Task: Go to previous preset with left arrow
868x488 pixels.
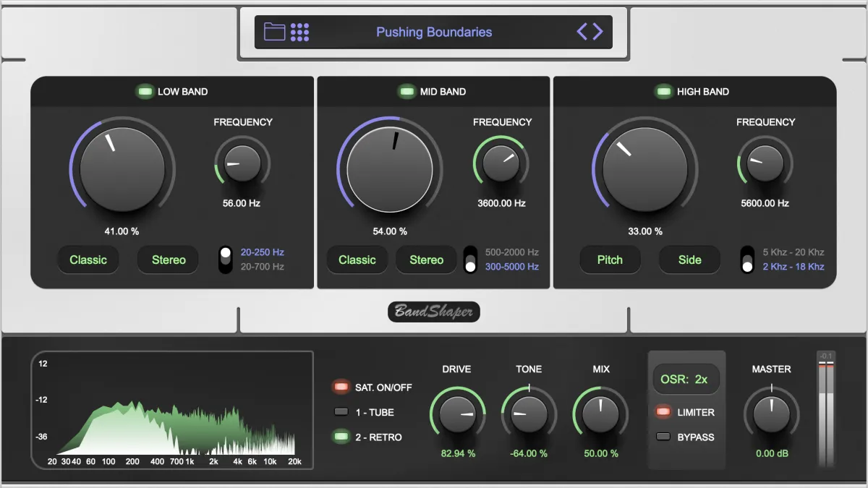Action: coord(582,31)
